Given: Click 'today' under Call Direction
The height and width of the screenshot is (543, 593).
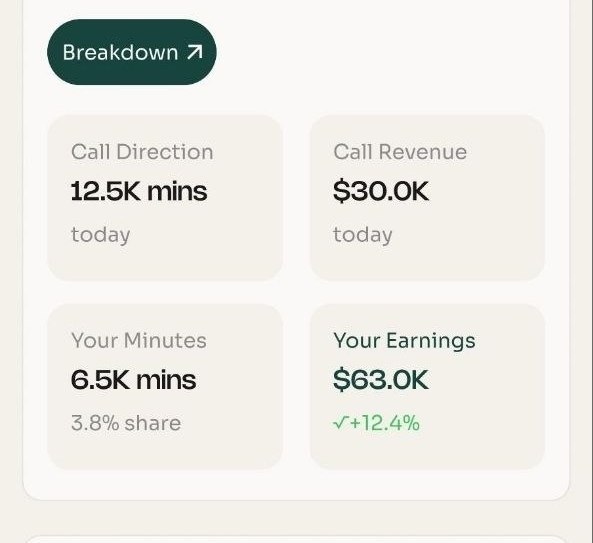Looking at the screenshot, I should pos(101,235).
